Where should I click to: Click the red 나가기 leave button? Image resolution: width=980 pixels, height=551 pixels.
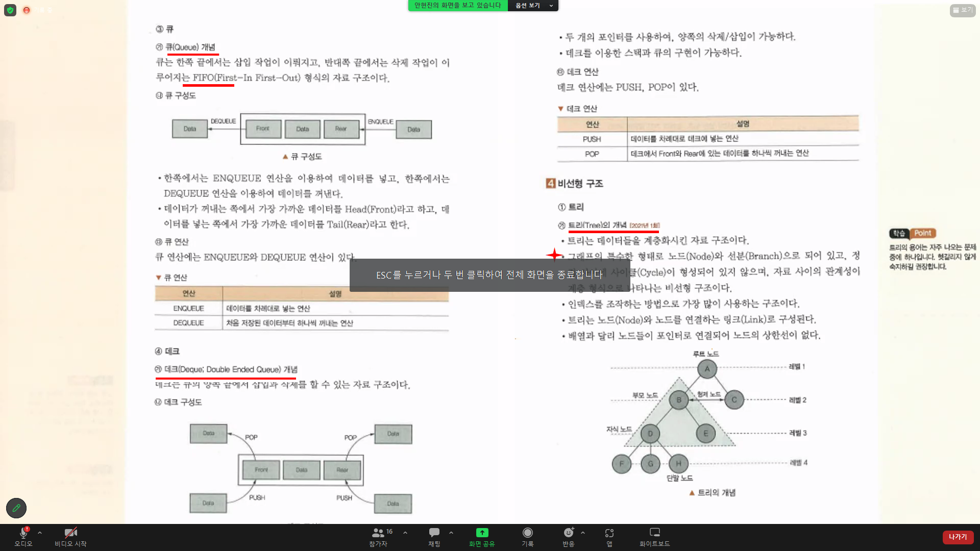(x=958, y=537)
